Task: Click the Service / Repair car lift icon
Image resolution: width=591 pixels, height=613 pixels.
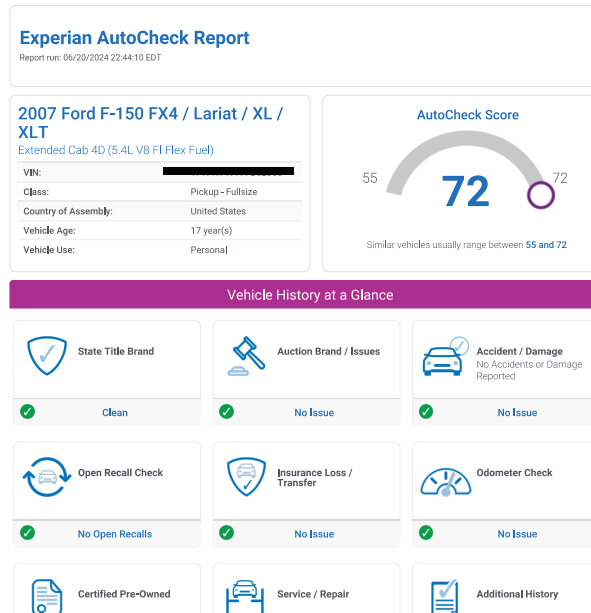Action: (245, 596)
